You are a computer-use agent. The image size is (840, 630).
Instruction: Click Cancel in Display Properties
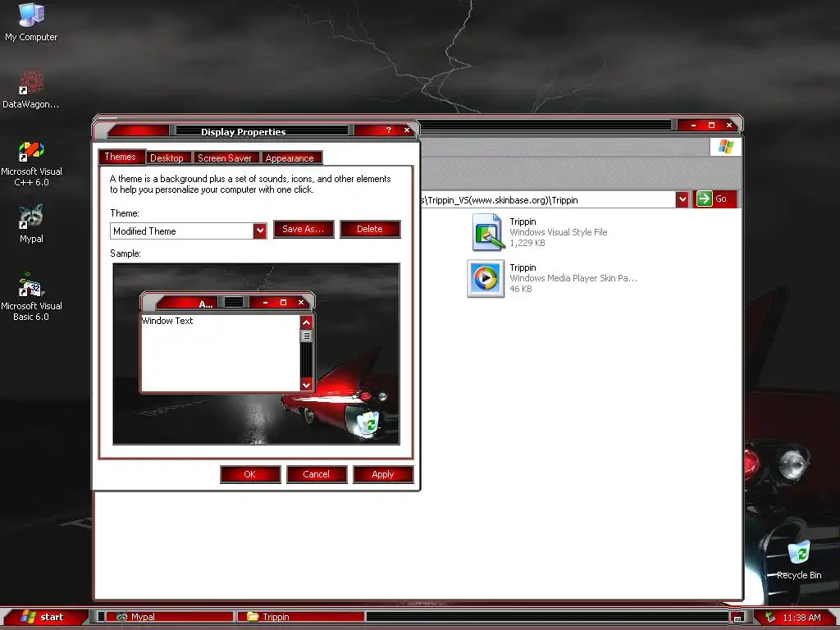(x=317, y=474)
